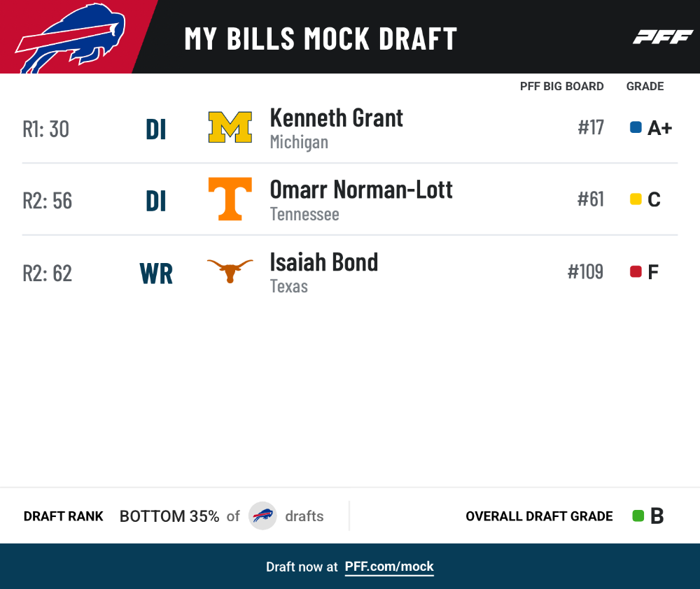Select player name Isaiah Bond
700x589 pixels.
coord(324,262)
